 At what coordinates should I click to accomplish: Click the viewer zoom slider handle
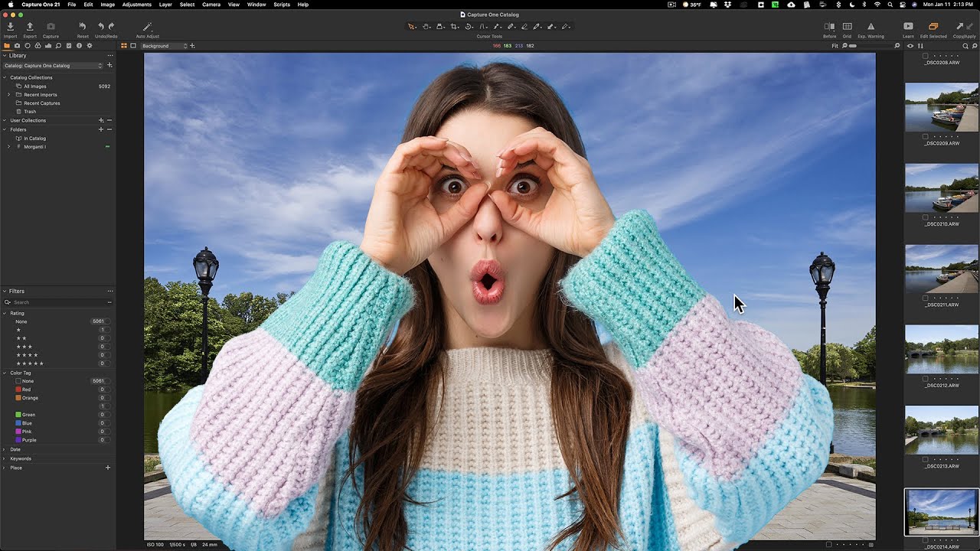click(852, 46)
